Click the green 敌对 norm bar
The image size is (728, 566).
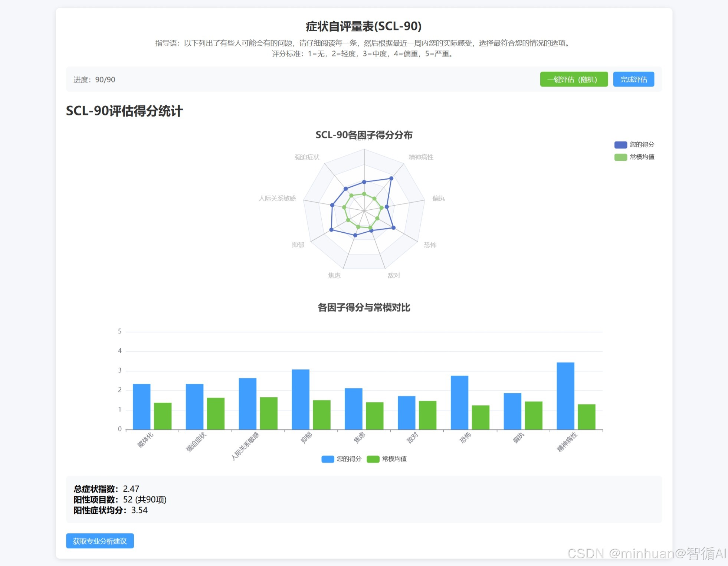click(x=427, y=415)
